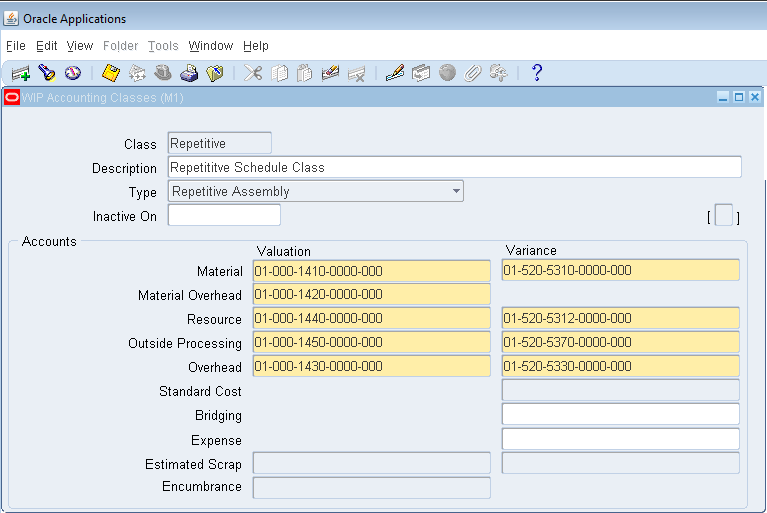Expand the Type dropdown list
This screenshot has height=513, width=767.
click(456, 191)
